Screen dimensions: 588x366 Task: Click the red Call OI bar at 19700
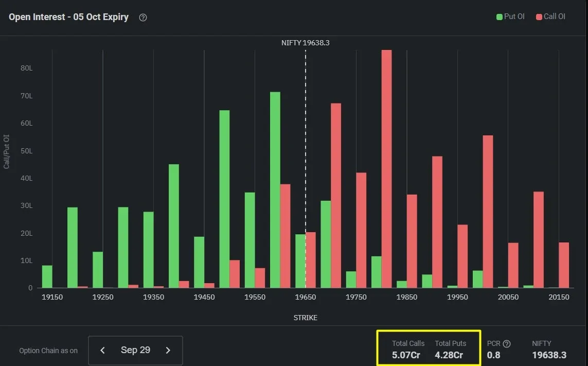coord(336,196)
